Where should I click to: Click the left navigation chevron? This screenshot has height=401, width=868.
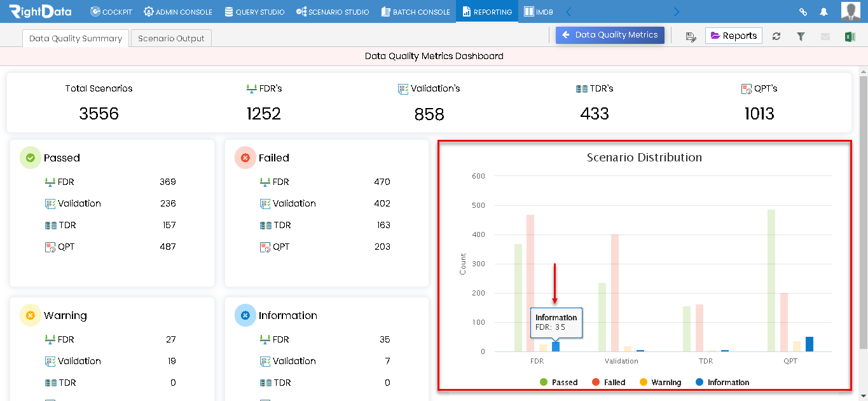(568, 11)
